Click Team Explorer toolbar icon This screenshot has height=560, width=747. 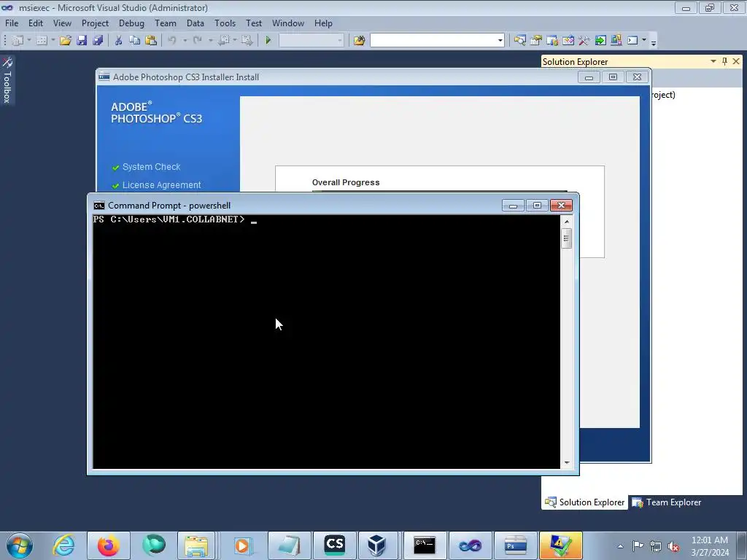coord(552,41)
